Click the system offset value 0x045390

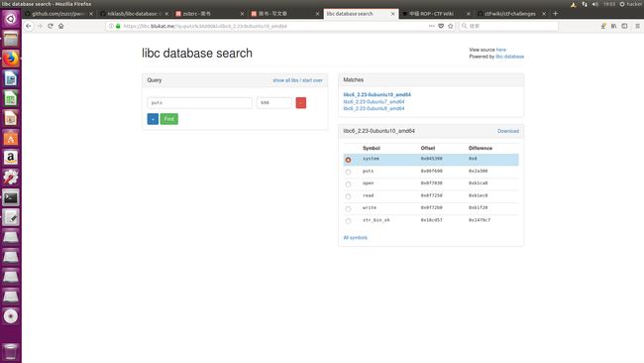(431, 159)
